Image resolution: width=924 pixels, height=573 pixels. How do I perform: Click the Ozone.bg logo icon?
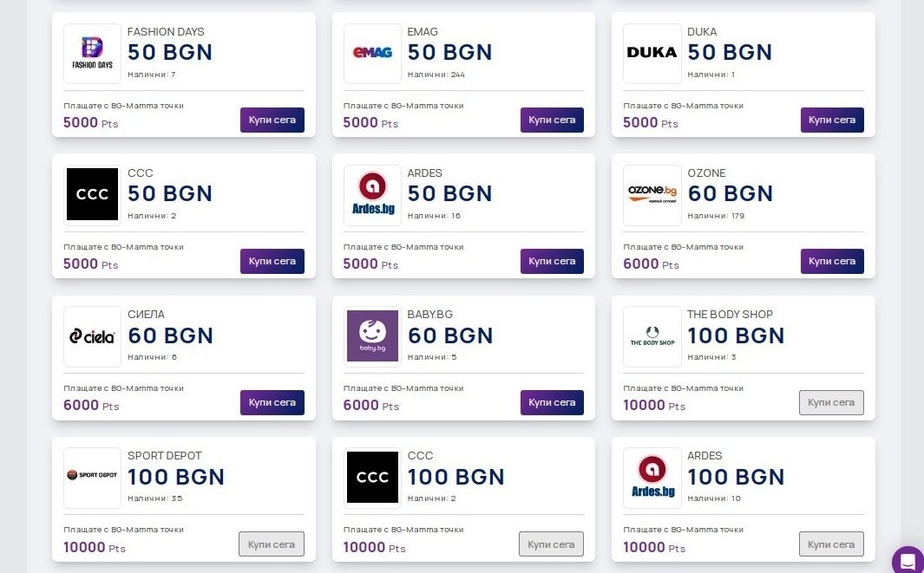click(652, 194)
